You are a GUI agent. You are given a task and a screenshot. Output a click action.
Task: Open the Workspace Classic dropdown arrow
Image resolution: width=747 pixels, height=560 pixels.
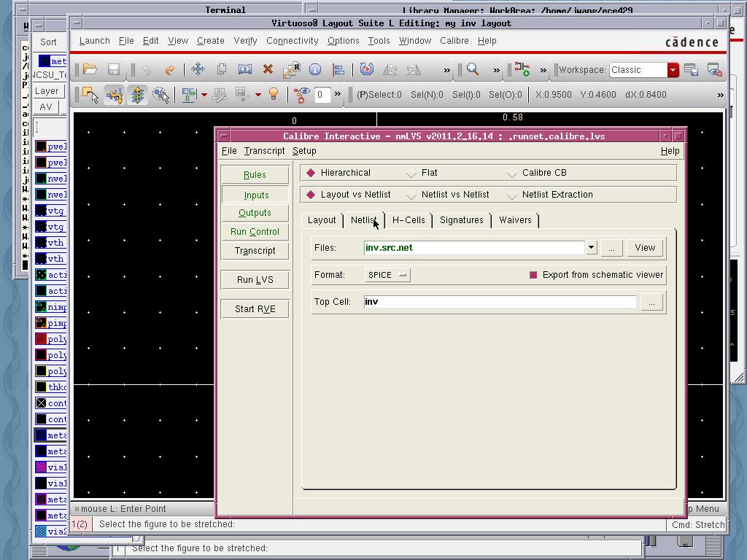click(673, 70)
